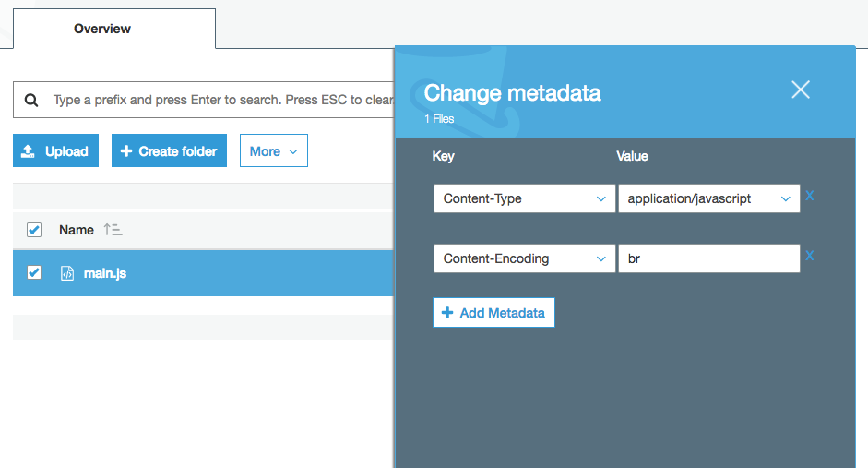Open the application/javascript value dropdown

pos(709,198)
